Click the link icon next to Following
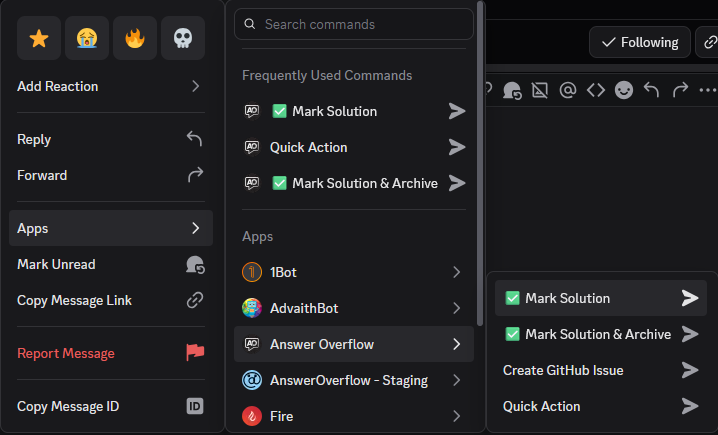This screenshot has height=435, width=718. (709, 42)
